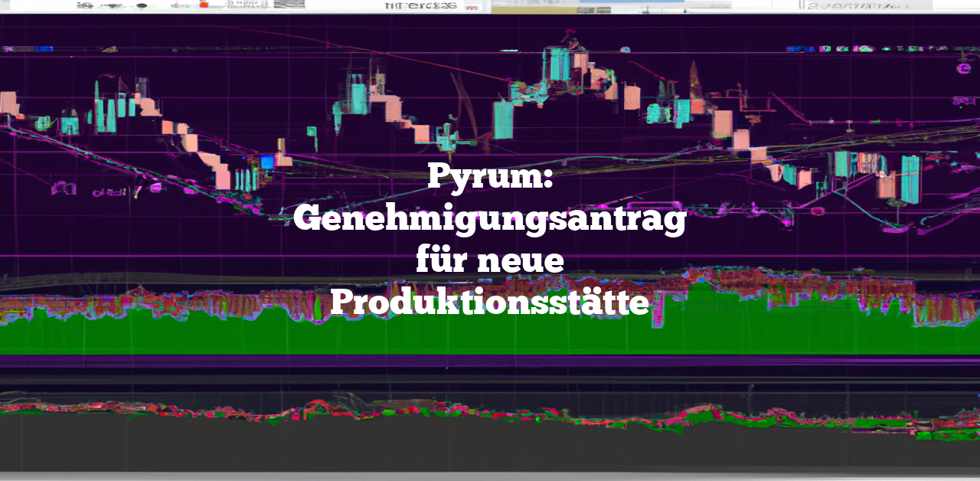The image size is (980, 481).
Task: Select the bright blue square candle on chart
Action: pos(267,162)
